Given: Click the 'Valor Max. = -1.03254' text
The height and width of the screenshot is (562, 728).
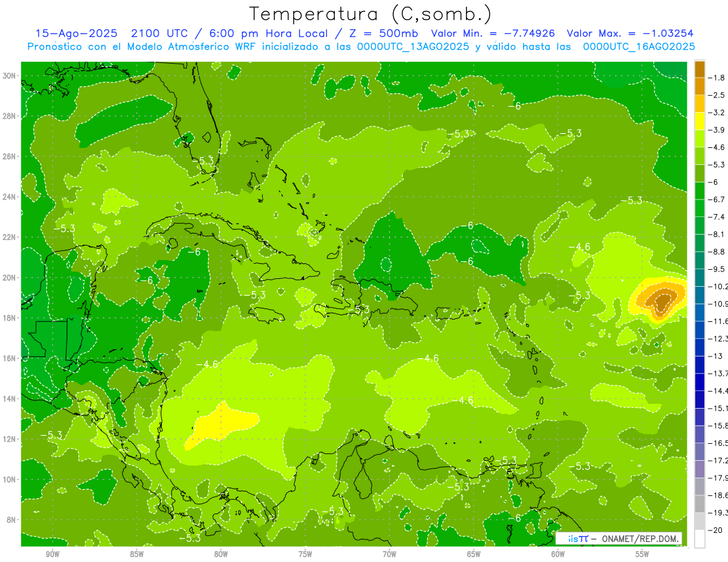Looking at the screenshot, I should click(630, 33).
